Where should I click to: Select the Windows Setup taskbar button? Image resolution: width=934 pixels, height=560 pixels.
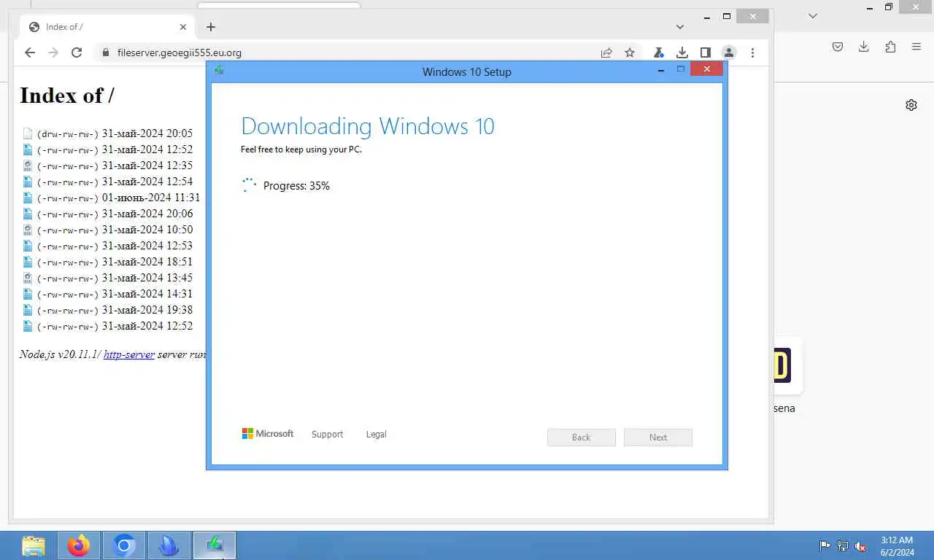pyautogui.click(x=215, y=545)
